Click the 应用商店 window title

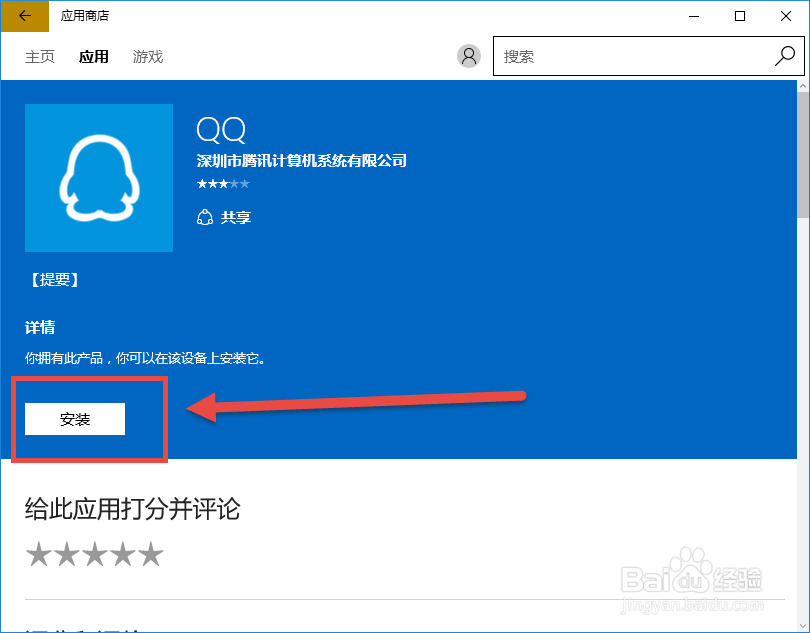point(85,16)
